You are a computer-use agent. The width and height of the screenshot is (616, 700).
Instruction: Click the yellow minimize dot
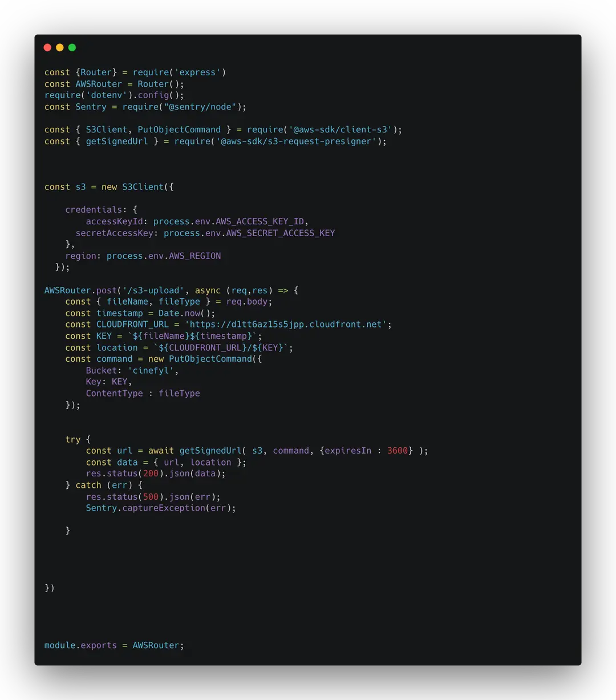[x=60, y=47]
